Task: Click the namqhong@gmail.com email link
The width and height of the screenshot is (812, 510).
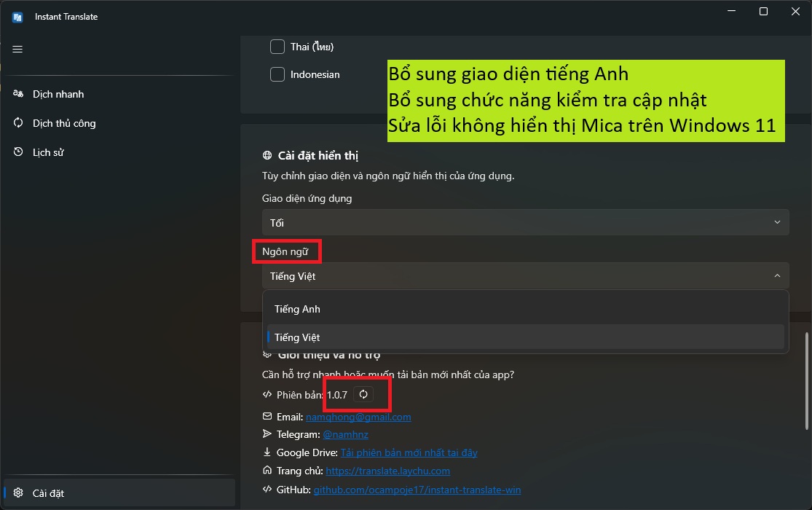Action: tap(358, 417)
